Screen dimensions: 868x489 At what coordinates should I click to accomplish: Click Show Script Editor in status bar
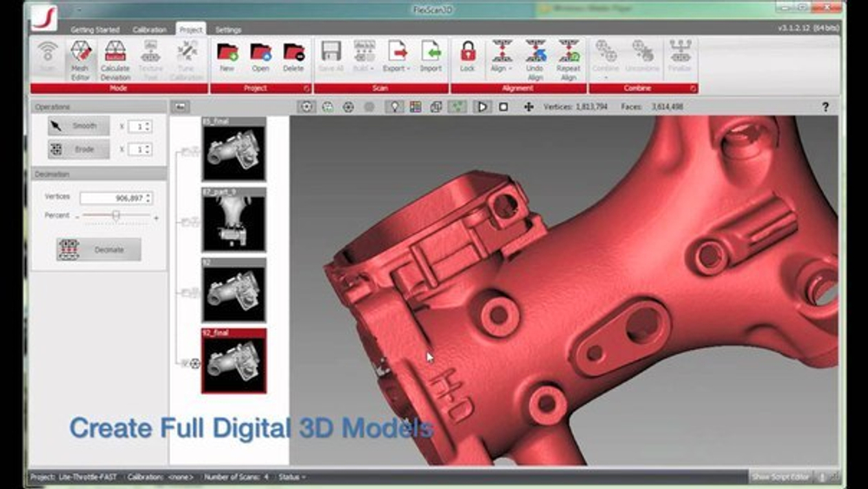pos(780,477)
